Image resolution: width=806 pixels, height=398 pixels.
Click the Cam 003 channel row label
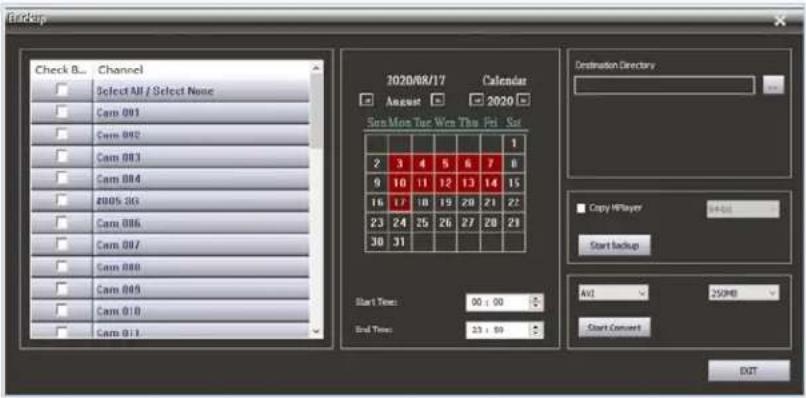click(x=118, y=156)
